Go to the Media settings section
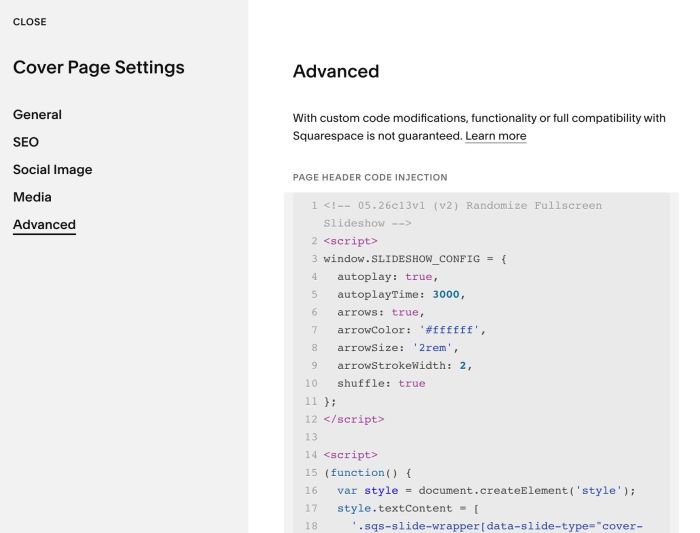Image resolution: width=700 pixels, height=533 pixels. tap(32, 197)
